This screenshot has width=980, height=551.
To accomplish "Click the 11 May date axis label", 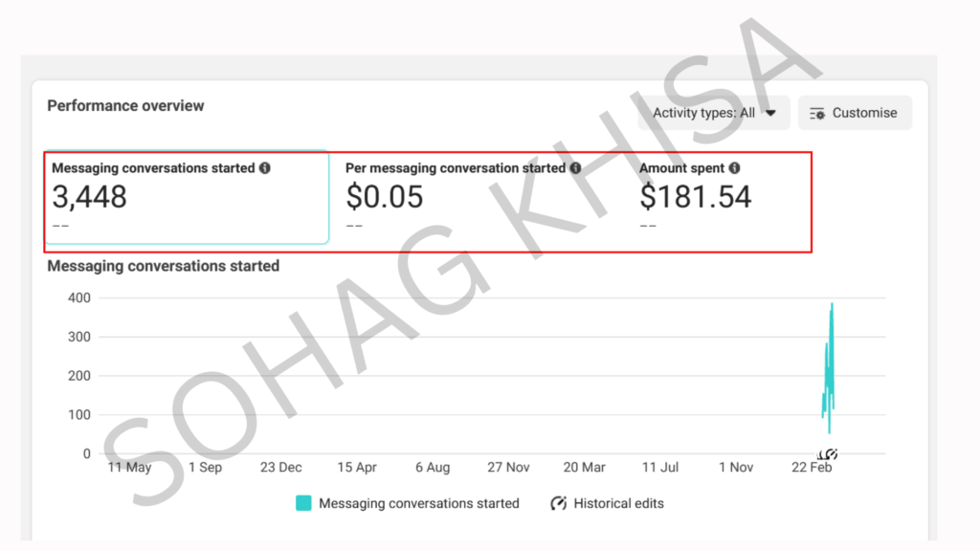I will pos(129,468).
